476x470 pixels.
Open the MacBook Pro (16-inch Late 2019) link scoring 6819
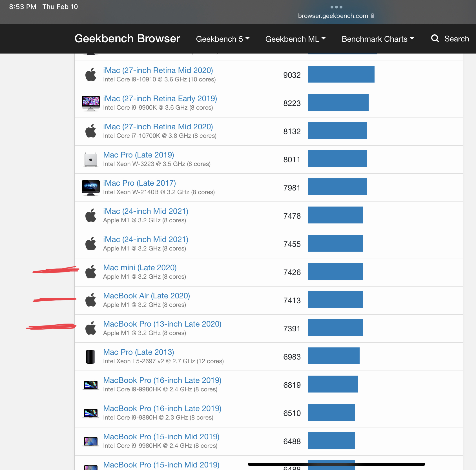click(162, 380)
